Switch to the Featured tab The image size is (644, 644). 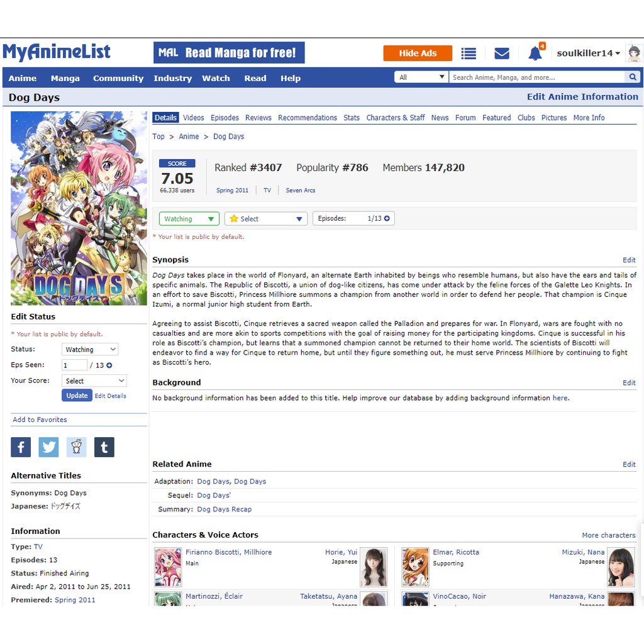(x=497, y=118)
